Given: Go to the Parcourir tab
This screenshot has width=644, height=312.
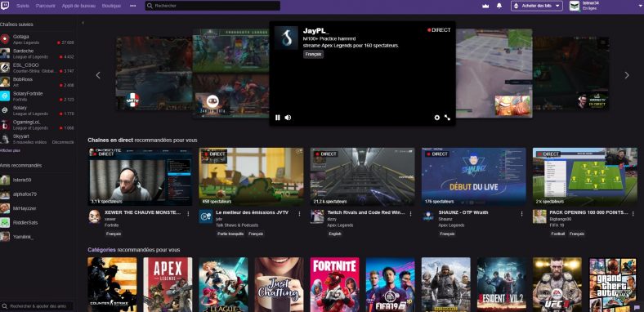Looking at the screenshot, I should coord(45,7).
